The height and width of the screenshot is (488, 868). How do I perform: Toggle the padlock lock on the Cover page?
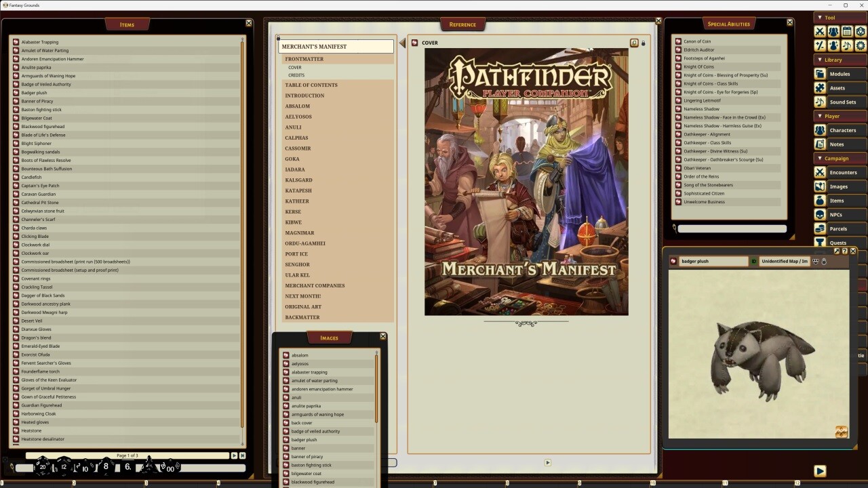(x=643, y=43)
